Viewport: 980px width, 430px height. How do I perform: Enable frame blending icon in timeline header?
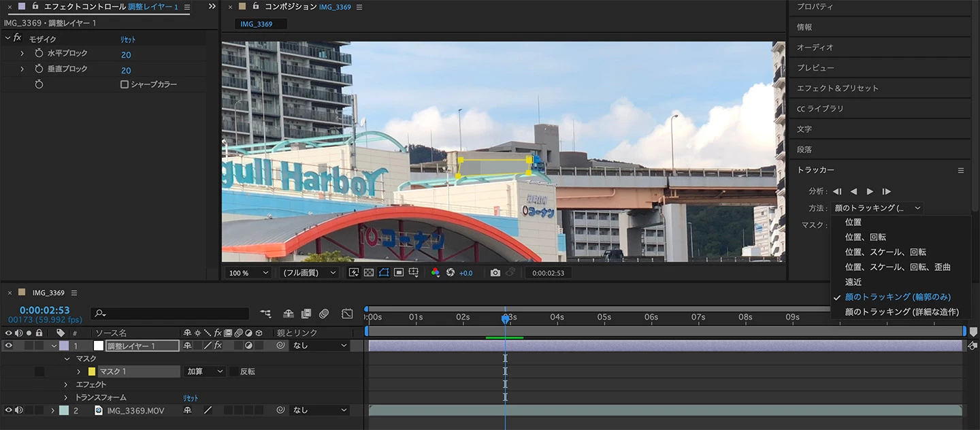point(306,314)
